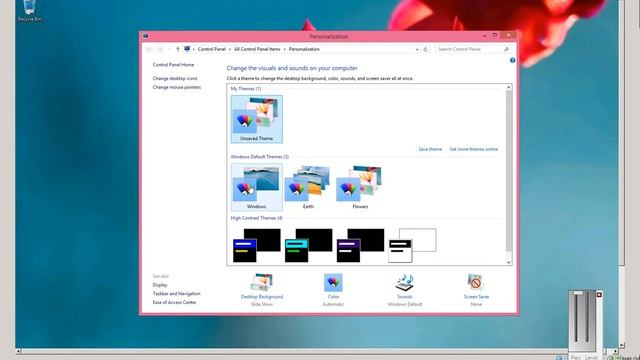Open the Recycle Bin desktop icon
Image resolution: width=640 pixels, height=360 pixels.
(x=29, y=11)
